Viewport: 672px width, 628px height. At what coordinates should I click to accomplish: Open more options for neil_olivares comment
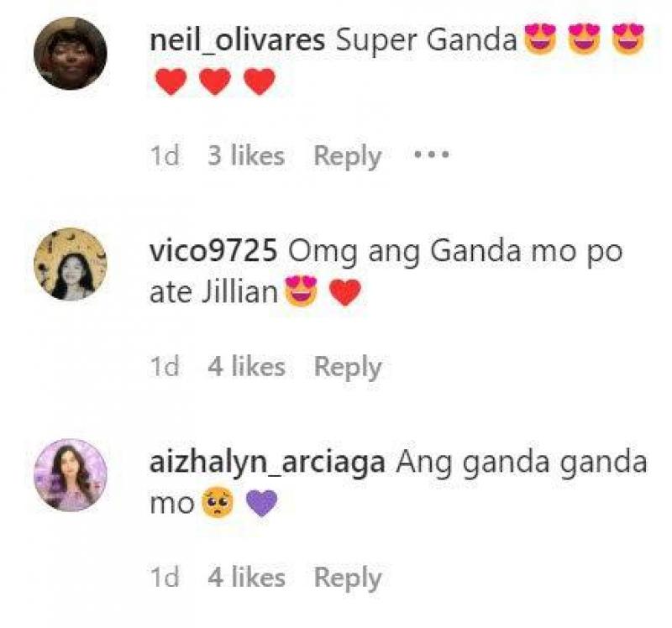[x=432, y=154]
